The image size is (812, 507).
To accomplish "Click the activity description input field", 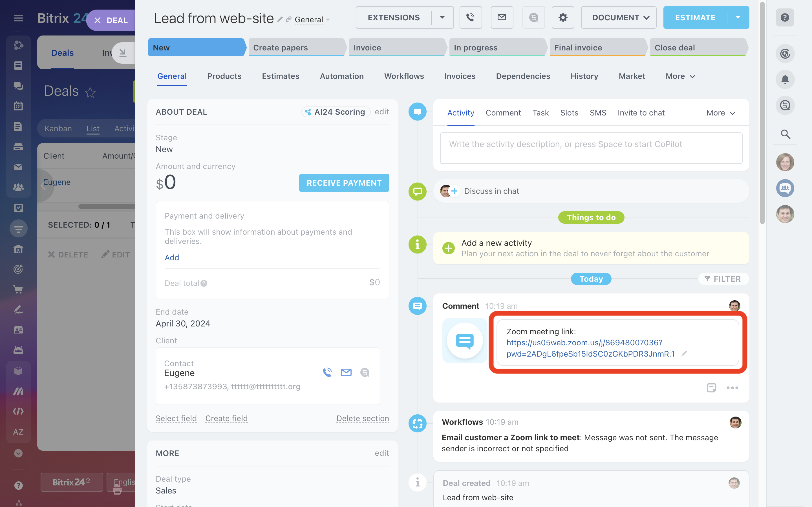I will point(591,148).
